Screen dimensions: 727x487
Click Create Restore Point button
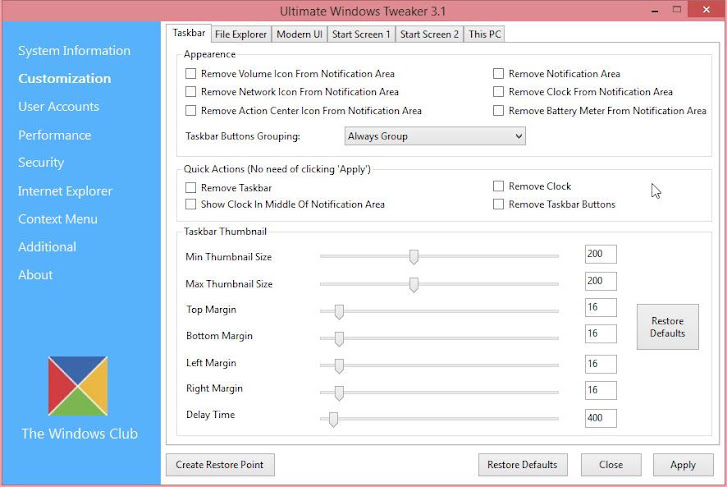(x=220, y=465)
